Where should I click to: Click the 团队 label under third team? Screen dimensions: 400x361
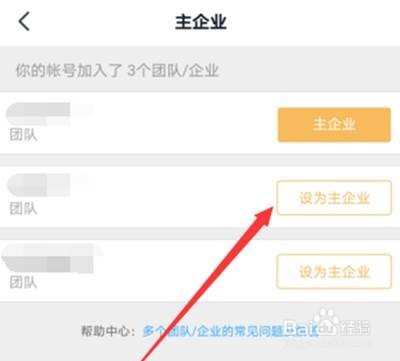(23, 282)
